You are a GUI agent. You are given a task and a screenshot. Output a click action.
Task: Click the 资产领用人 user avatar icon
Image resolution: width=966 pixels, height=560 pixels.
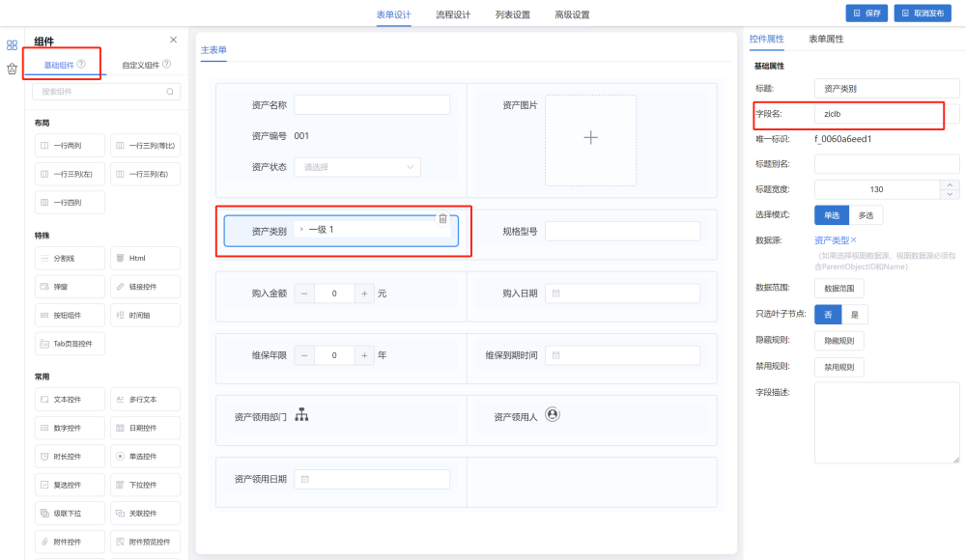(x=553, y=414)
